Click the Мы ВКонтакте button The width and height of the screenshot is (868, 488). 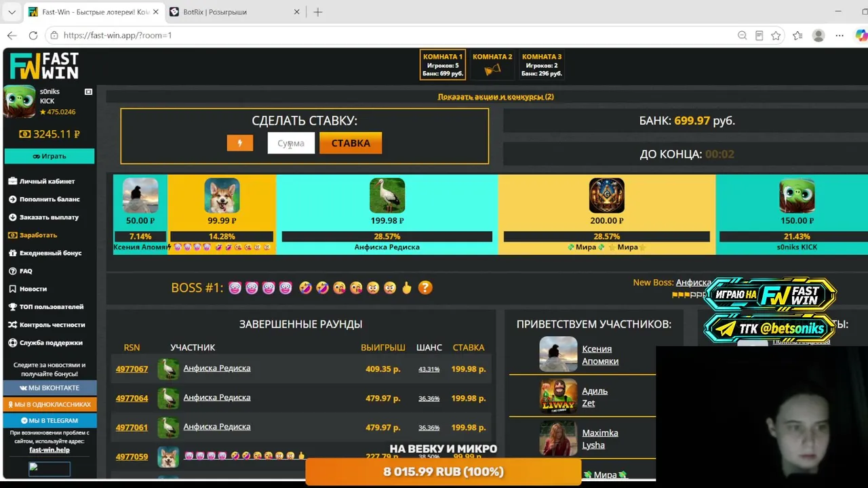[50, 388]
